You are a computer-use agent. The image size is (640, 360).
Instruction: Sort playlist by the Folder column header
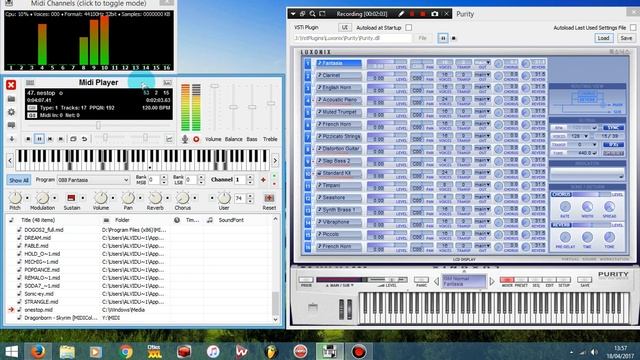(122, 220)
